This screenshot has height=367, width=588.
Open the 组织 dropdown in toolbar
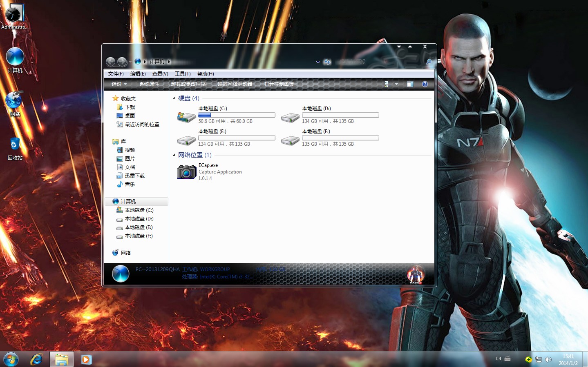119,84
